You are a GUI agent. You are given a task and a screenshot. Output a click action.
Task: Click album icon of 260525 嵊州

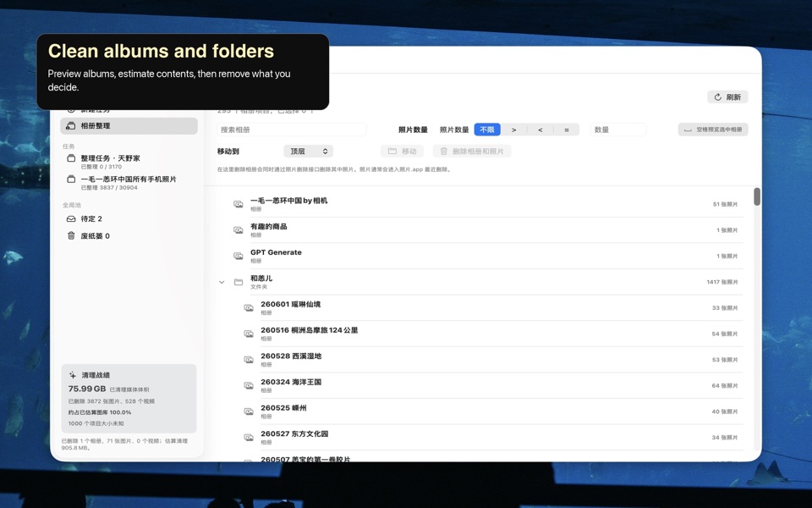click(249, 411)
